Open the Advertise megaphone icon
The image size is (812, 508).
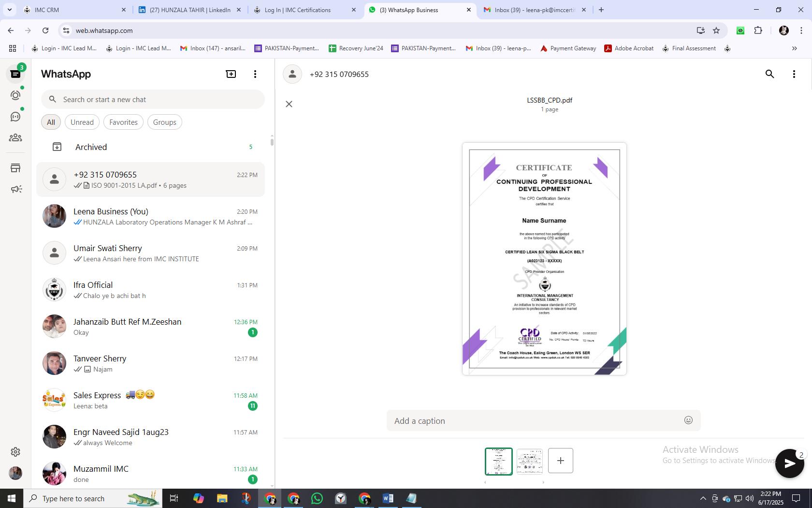click(16, 189)
